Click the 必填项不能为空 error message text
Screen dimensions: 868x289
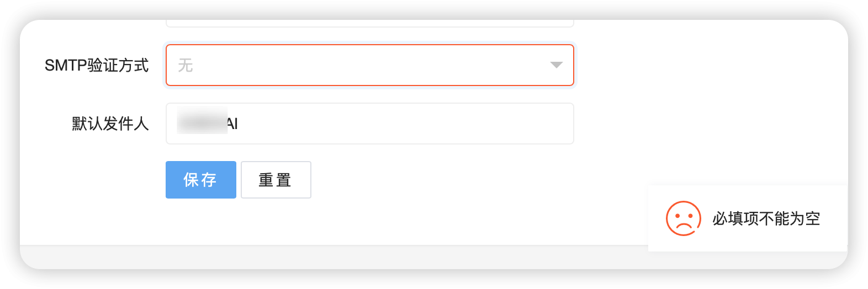coord(766,218)
